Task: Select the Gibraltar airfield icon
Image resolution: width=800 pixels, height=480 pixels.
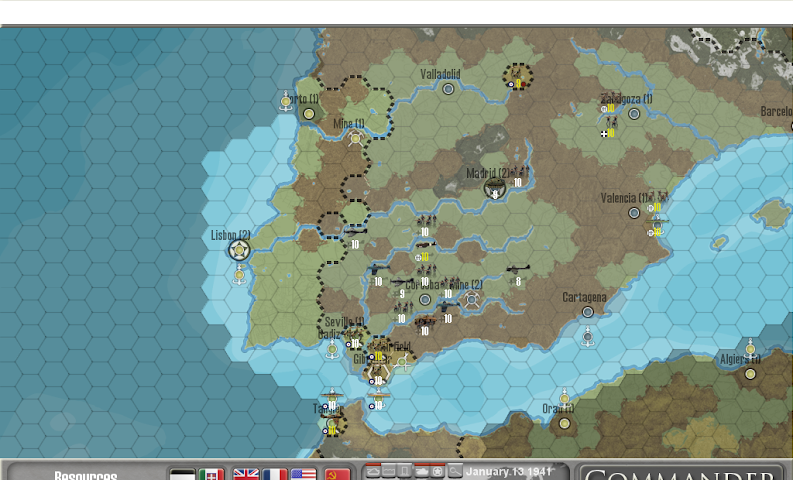Action: pos(402,362)
